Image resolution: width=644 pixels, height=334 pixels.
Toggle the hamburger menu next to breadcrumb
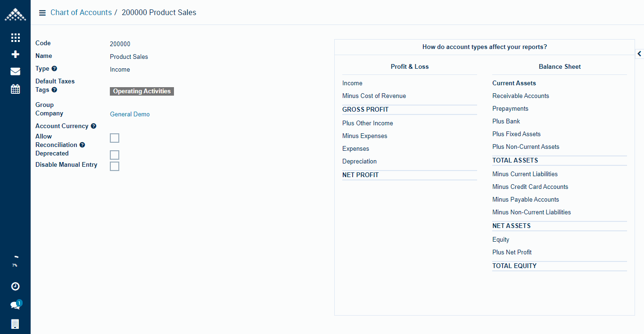[42, 13]
